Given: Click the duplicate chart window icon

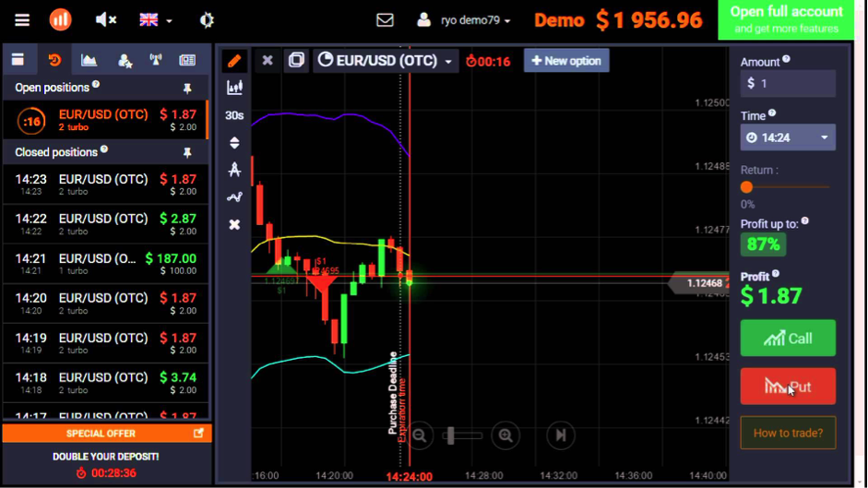Looking at the screenshot, I should (296, 60).
